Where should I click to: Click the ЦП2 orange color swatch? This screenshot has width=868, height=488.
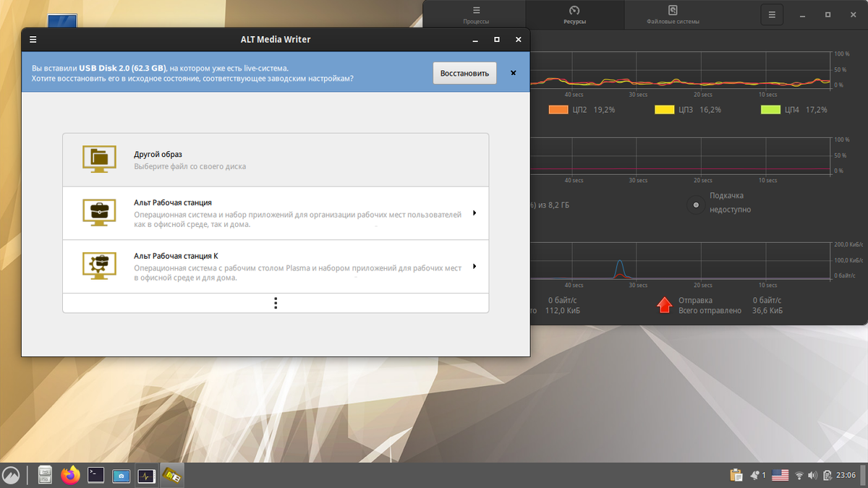[558, 110]
